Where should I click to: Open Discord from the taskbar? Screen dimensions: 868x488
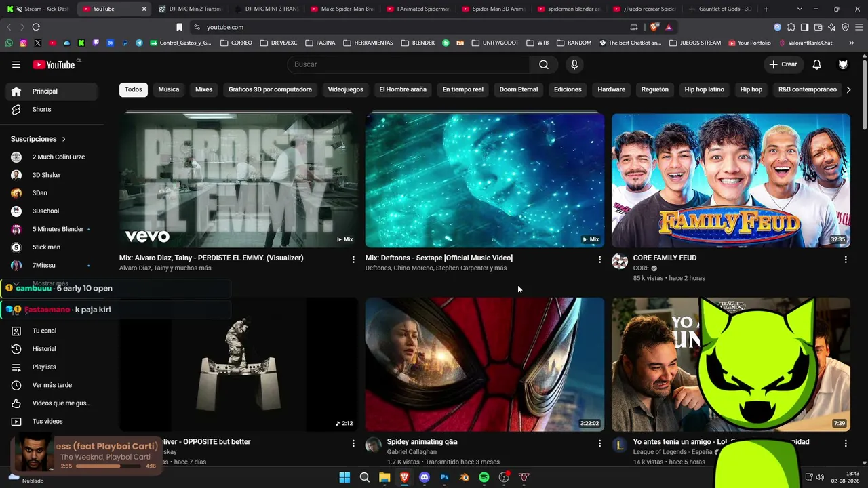pyautogui.click(x=425, y=477)
